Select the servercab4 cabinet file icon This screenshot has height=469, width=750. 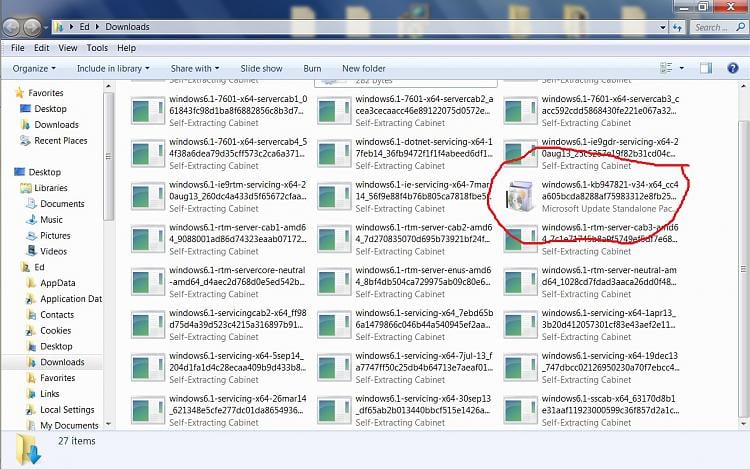point(148,154)
